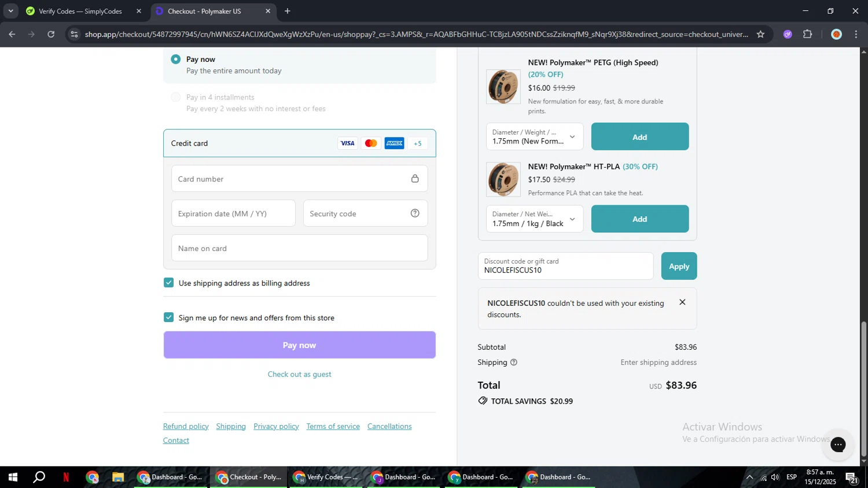Select Pay in 4 installments radio option

pos(175,97)
